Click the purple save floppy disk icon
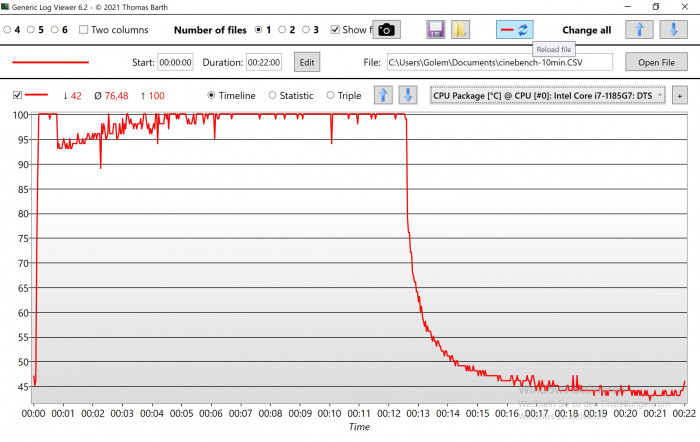 (x=435, y=30)
